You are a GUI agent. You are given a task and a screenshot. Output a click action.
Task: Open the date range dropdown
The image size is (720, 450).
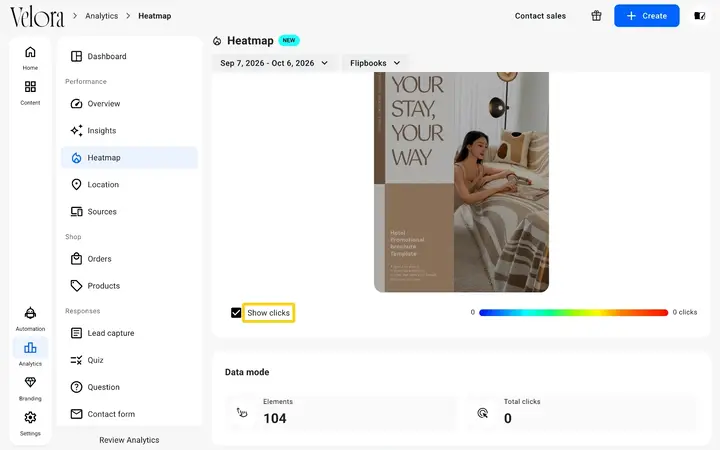coord(274,63)
